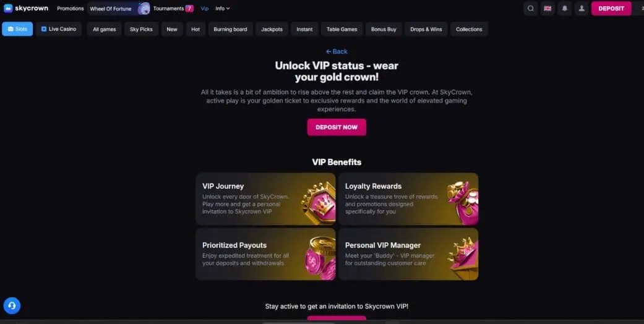Open notifications bell icon
Viewport: 644px width, 324px height.
pos(564,8)
